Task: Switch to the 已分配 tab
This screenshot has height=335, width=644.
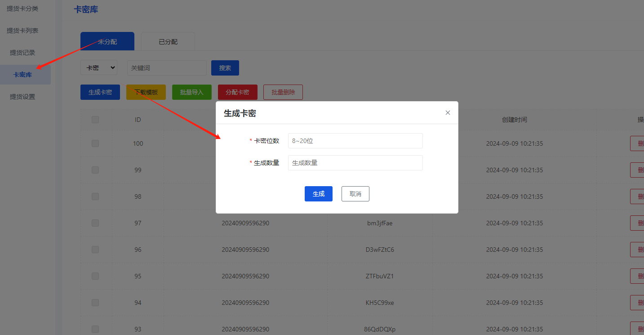Action: [x=168, y=41]
